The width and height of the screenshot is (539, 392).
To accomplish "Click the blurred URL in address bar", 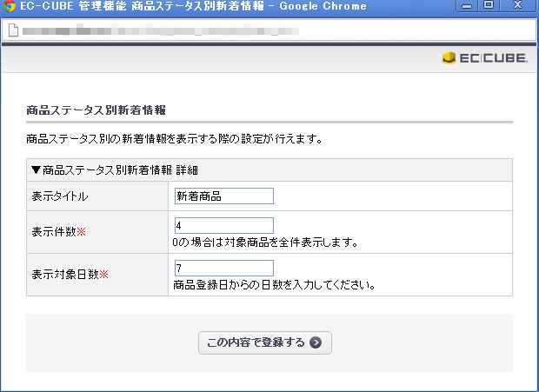I will 161,30.
